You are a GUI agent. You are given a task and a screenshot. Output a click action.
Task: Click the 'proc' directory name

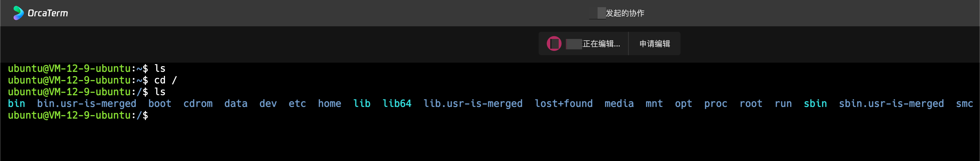point(716,104)
